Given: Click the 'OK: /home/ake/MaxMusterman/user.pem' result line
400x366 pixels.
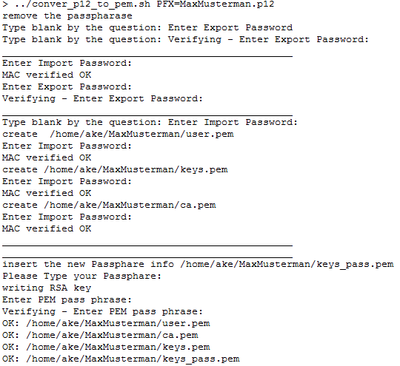Looking at the screenshot, I should [x=106, y=323].
